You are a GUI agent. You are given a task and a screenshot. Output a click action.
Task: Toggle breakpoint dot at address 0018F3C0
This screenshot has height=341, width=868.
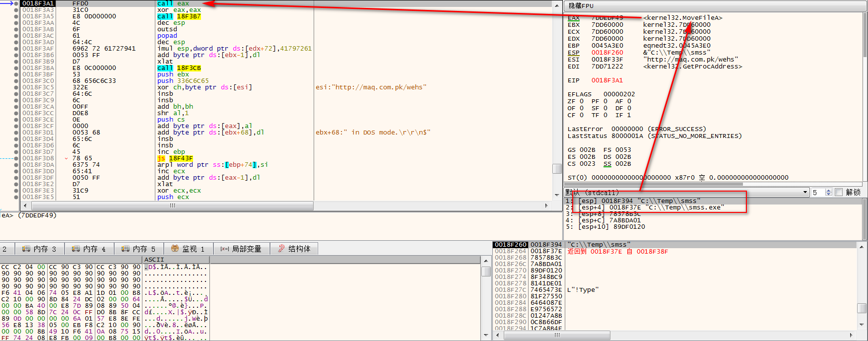tap(16, 81)
